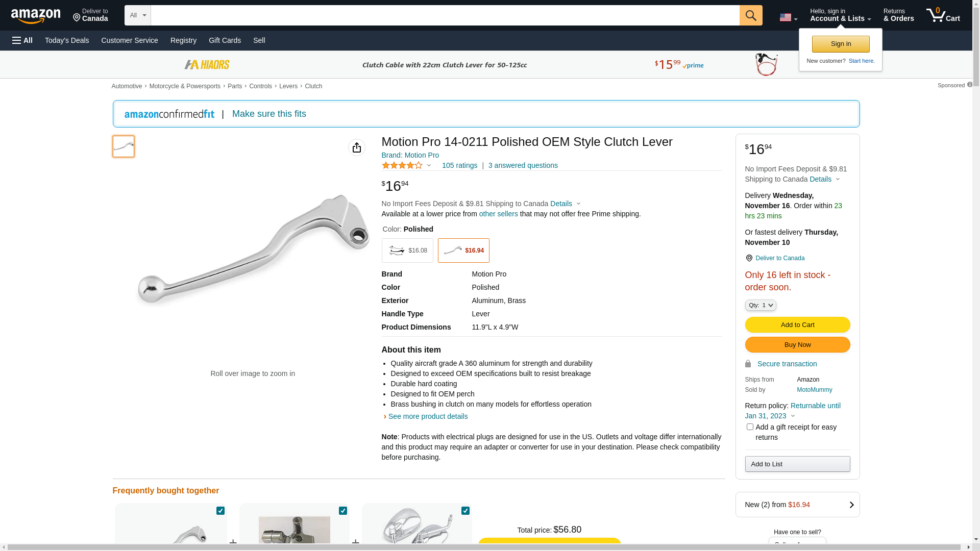Image resolution: width=980 pixels, height=551 pixels.
Task: Click the star rating icons
Action: click(x=402, y=165)
